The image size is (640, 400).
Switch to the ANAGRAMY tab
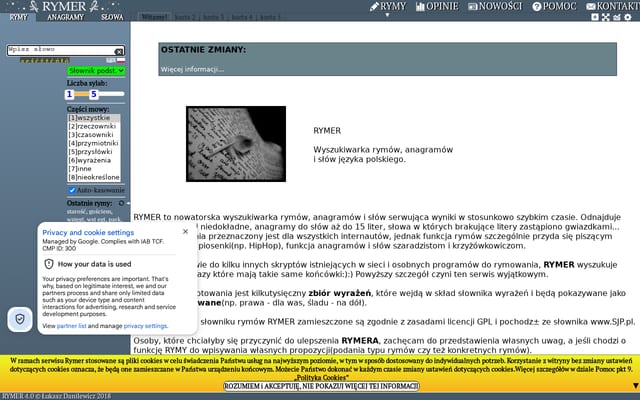tap(65, 17)
